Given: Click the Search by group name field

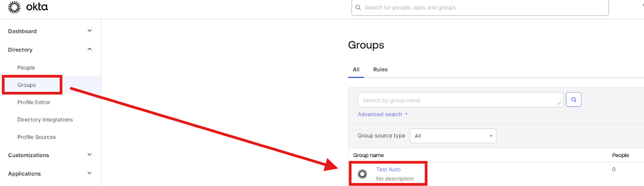Looking at the screenshot, I should pyautogui.click(x=459, y=100).
